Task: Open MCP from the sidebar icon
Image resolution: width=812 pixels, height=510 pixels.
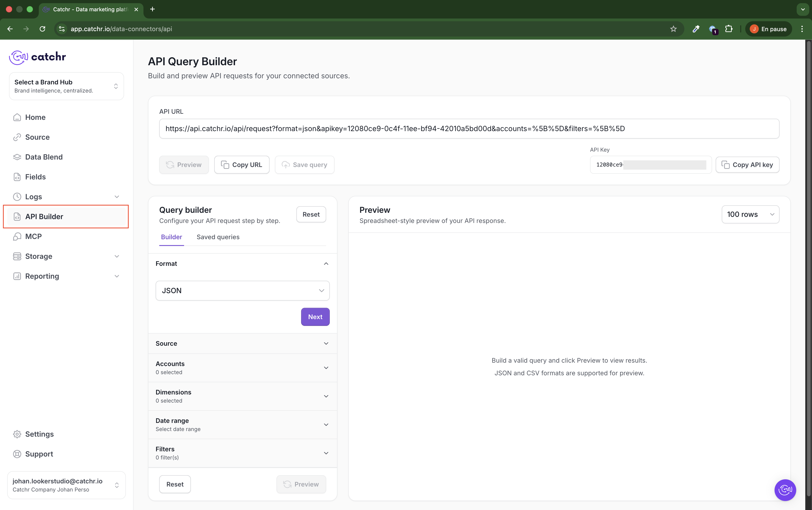Action: click(x=17, y=236)
